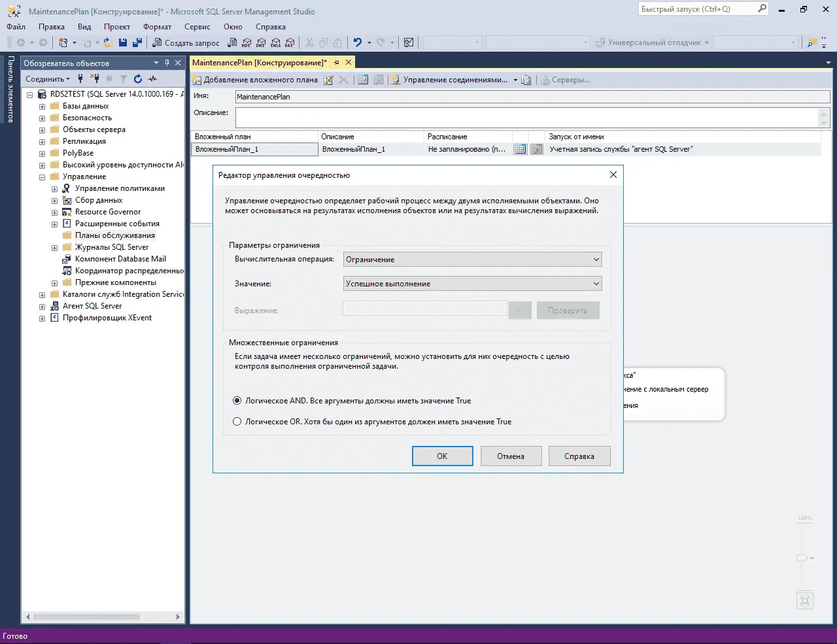
Task: Click the Быстрый запуск search field
Action: pyautogui.click(x=697, y=9)
